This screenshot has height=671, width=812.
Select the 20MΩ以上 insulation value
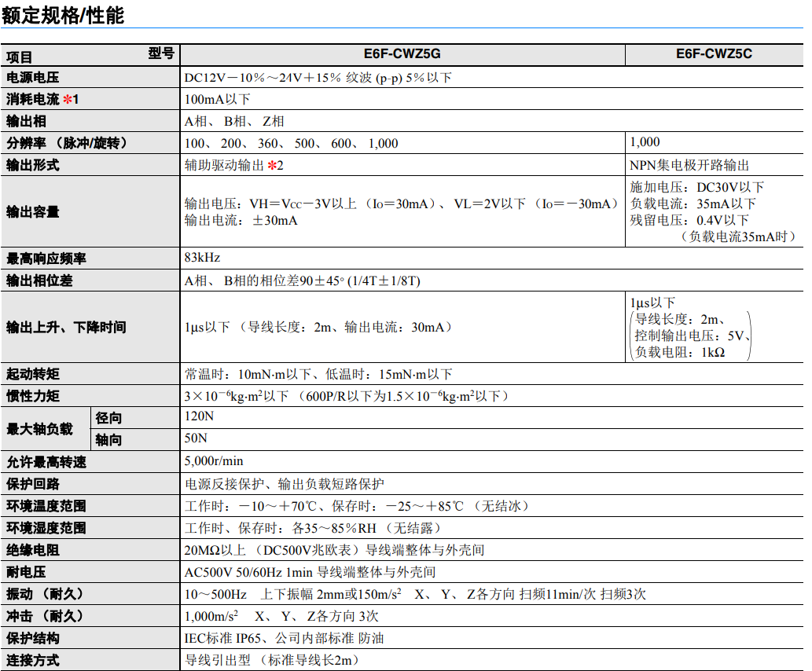pos(334,550)
